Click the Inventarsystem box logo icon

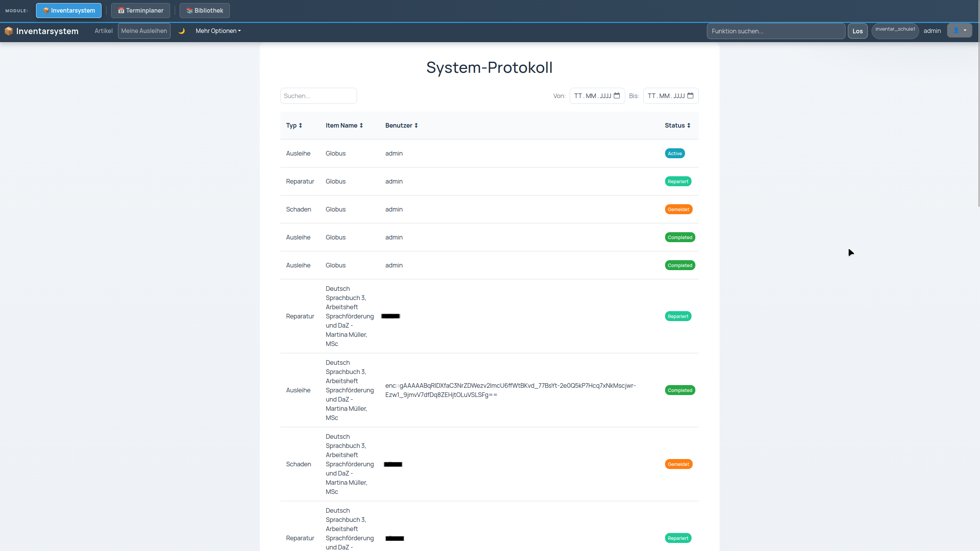[9, 31]
